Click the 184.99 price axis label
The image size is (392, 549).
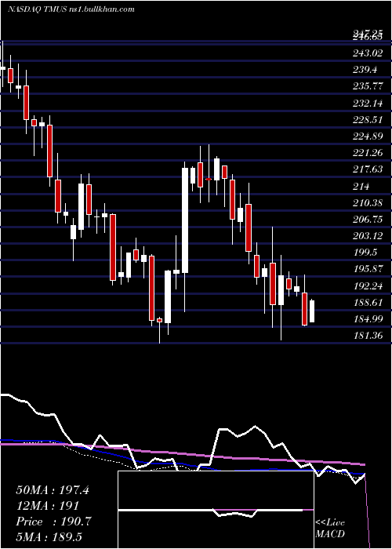(368, 319)
